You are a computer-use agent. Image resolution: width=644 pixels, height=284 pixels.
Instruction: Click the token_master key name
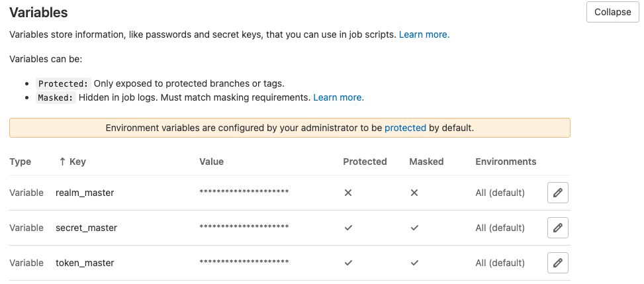(85, 263)
